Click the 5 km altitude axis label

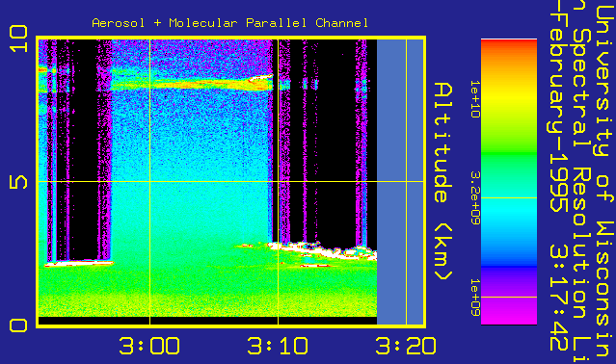(x=19, y=182)
